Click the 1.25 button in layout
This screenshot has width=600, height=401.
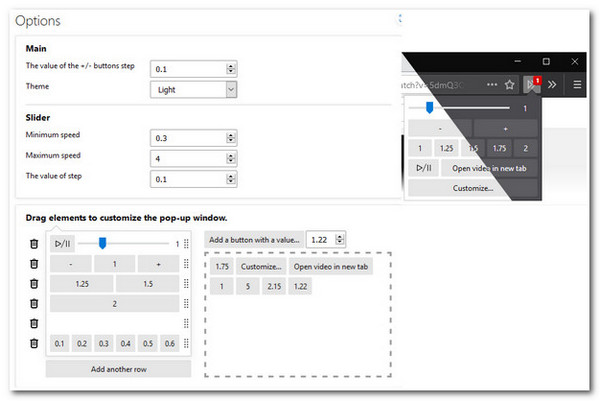point(82,284)
